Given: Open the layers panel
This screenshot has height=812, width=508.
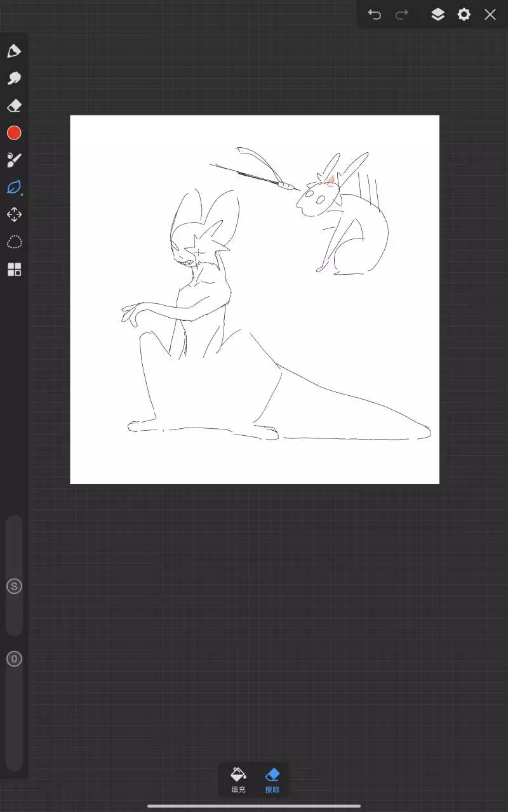Looking at the screenshot, I should coord(438,15).
